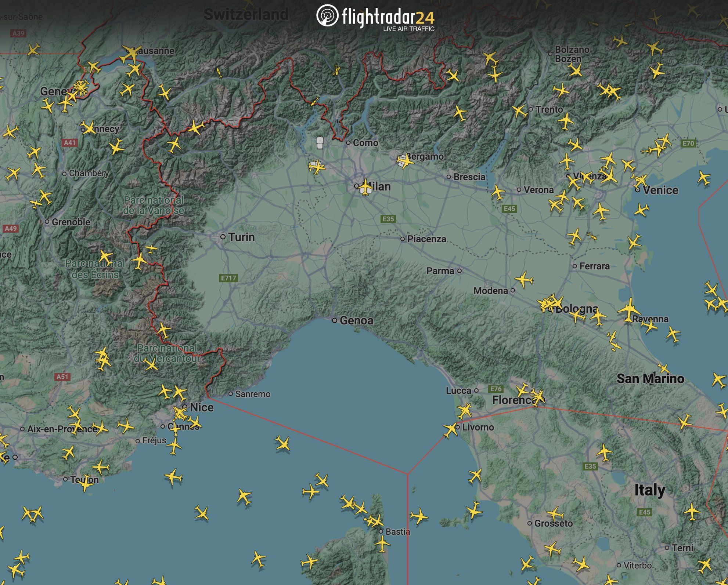This screenshot has width=728, height=585.
Task: Click the white blimp-like icon near Como
Action: [x=319, y=143]
